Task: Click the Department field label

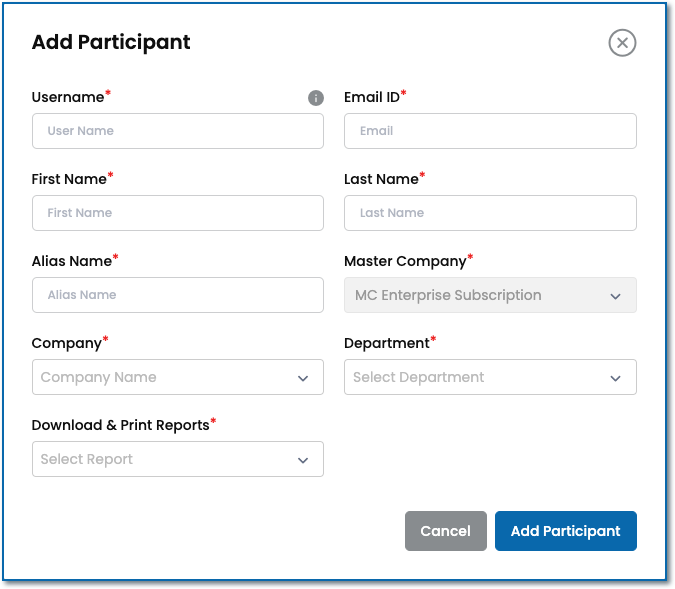Action: (x=387, y=343)
